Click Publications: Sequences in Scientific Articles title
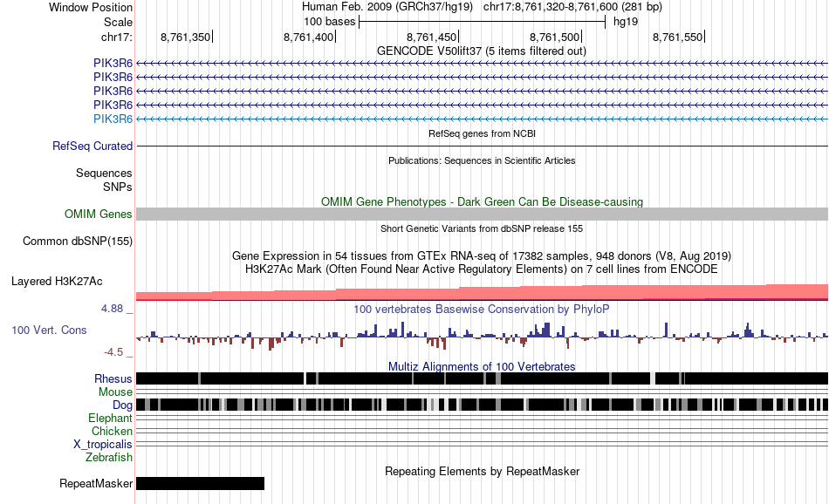The height and width of the screenshot is (504, 829). click(x=482, y=160)
